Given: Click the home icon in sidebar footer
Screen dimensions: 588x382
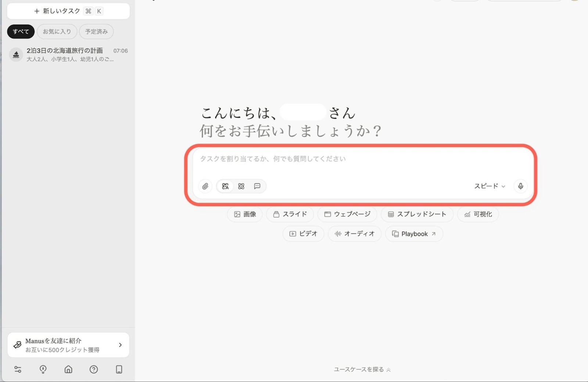Looking at the screenshot, I should 68,369.
